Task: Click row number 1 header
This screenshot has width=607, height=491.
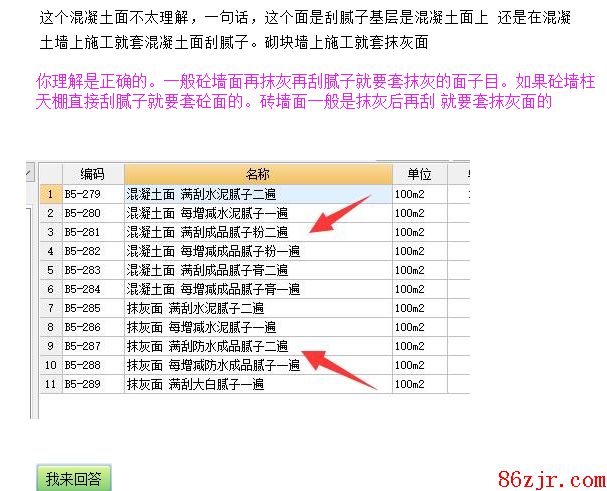Action: (50, 193)
